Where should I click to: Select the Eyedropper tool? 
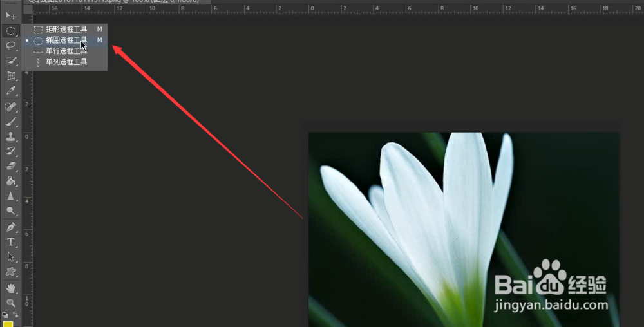pos(11,91)
